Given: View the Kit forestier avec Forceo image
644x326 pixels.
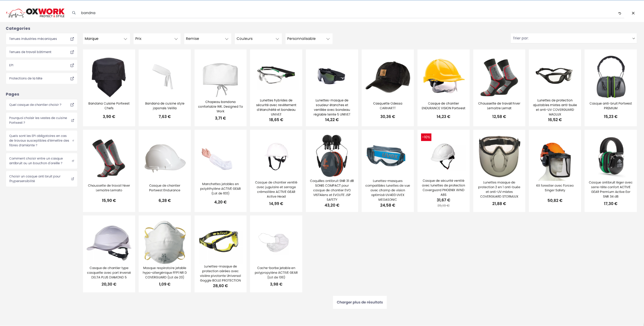Looking at the screenshot, I should point(555,161).
